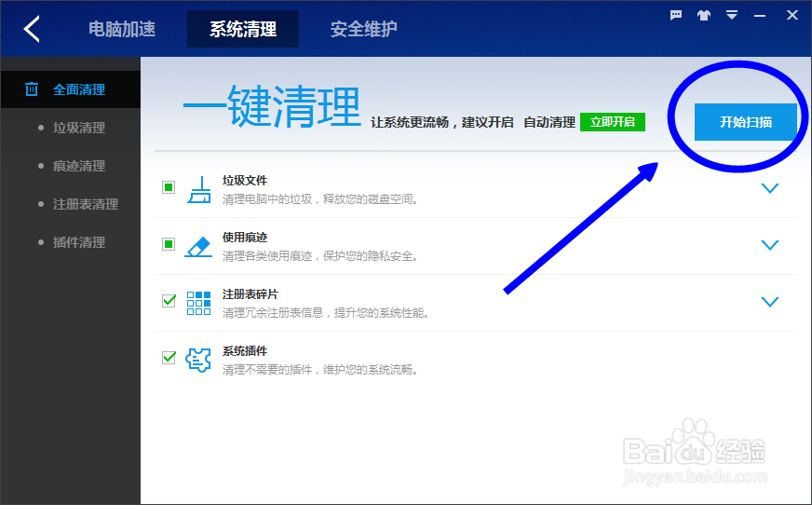Click the eraser icon for 使用痕迹
Image resolution: width=812 pixels, height=505 pixels.
pyautogui.click(x=198, y=247)
